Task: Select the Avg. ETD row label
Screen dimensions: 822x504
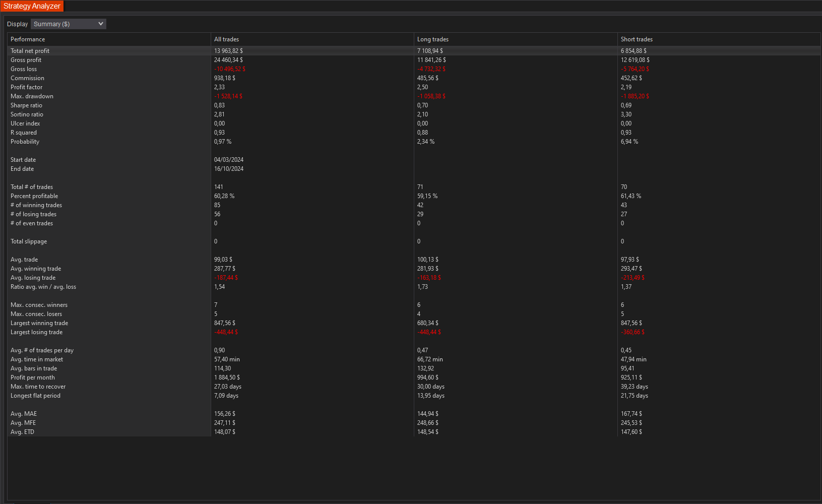Action: click(x=22, y=432)
